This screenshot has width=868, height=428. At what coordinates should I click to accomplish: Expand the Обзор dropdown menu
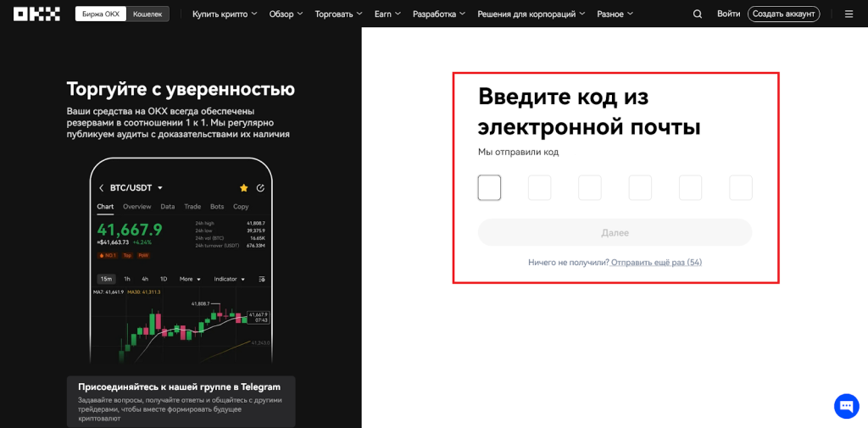click(x=287, y=14)
